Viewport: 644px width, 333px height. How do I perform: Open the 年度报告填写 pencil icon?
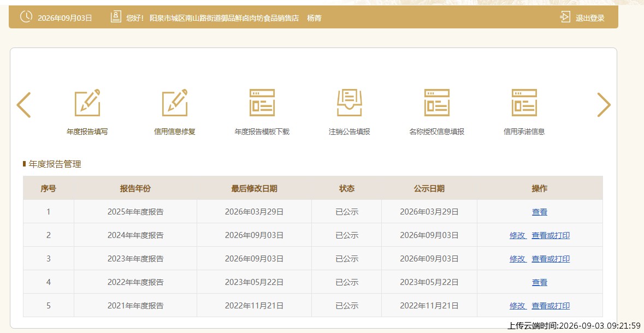(x=87, y=103)
